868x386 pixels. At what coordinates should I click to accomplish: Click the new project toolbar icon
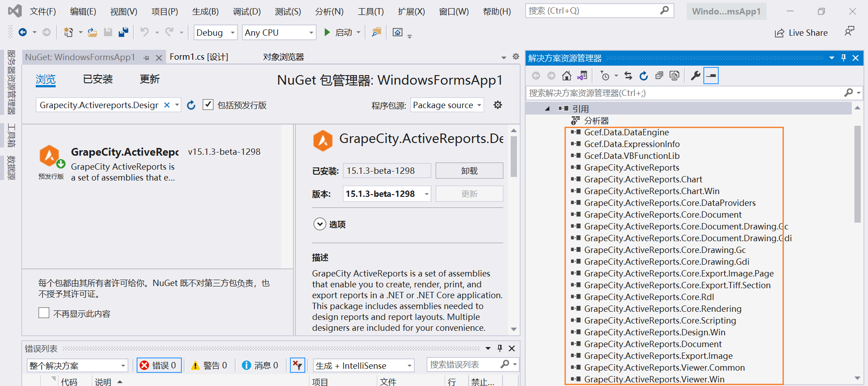click(68, 32)
